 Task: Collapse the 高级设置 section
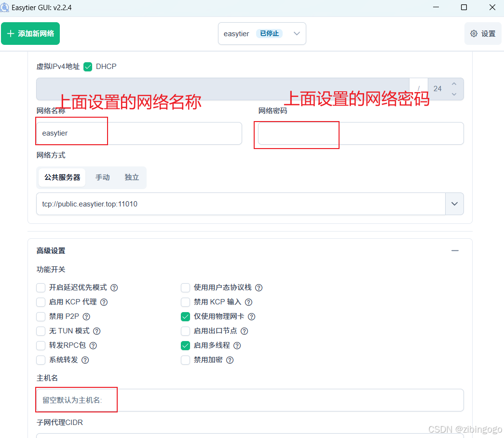(455, 250)
